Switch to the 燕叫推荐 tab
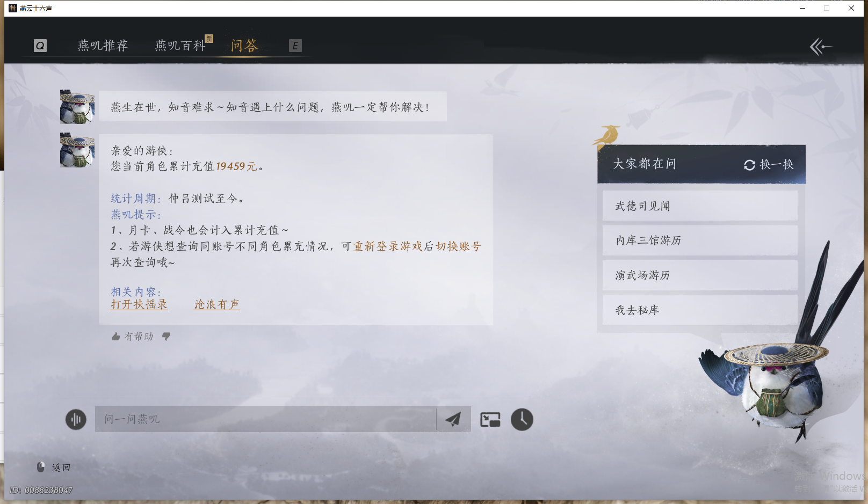 pos(102,46)
